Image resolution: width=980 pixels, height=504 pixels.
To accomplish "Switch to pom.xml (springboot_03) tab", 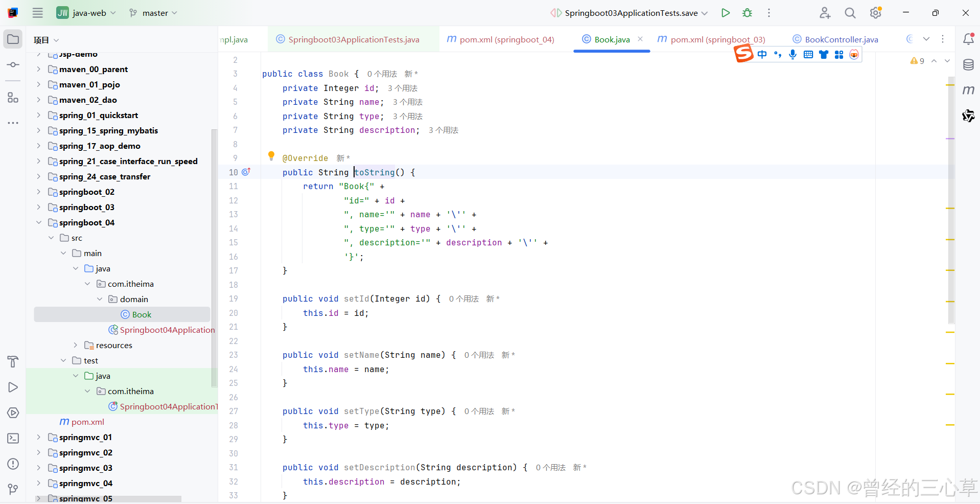I will tap(711, 39).
